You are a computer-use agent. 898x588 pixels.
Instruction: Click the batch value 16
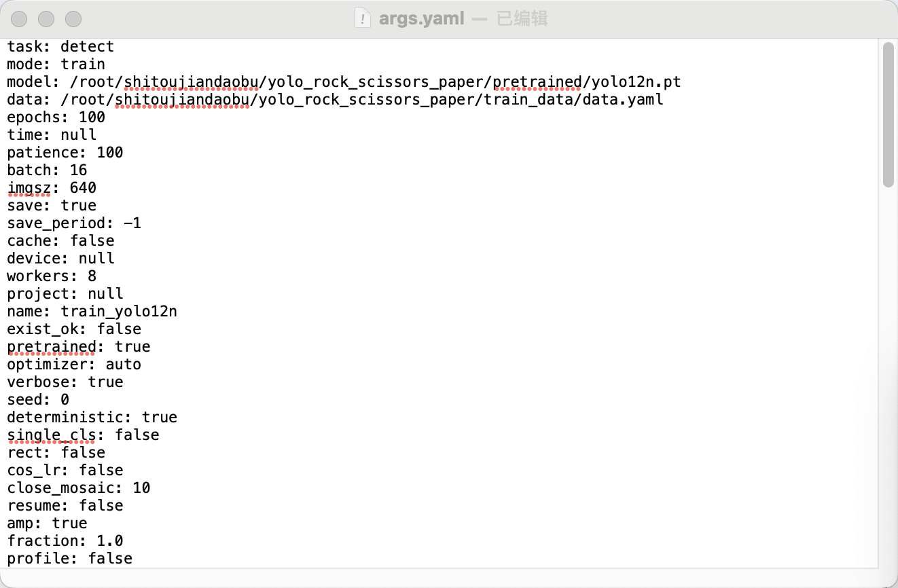[79, 170]
